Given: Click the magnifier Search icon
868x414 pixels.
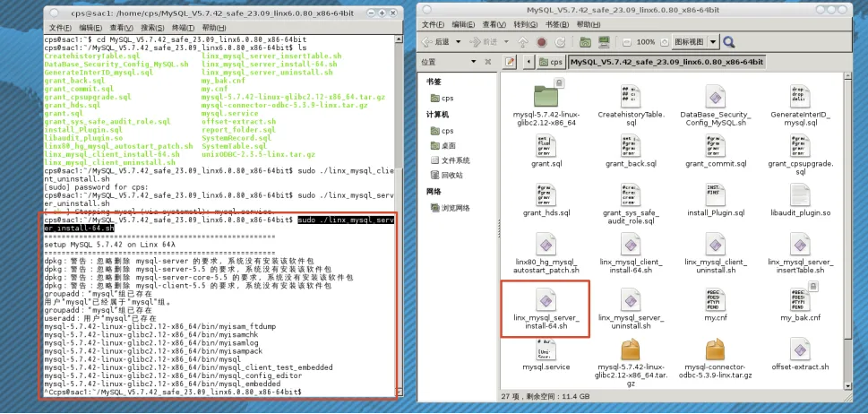Looking at the screenshot, I should [728, 42].
